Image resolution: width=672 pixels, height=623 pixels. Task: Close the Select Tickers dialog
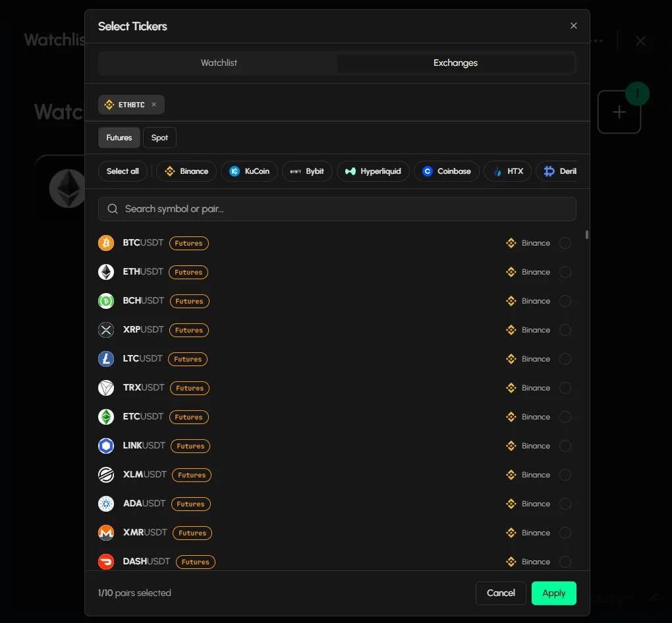click(x=573, y=26)
